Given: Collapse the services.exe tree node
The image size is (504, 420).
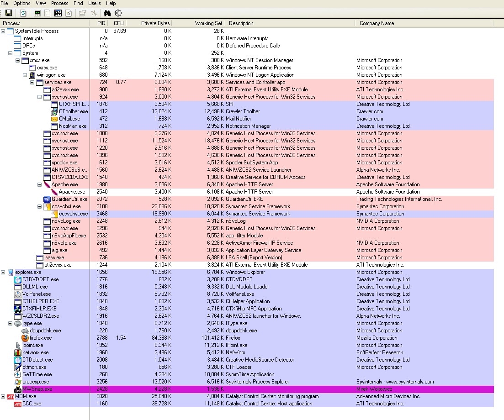Looking at the screenshot, I should tap(32, 82).
